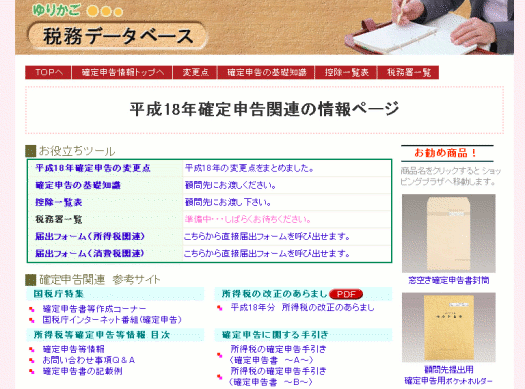Click the 届出フォーム(所得税関連) link
This screenshot has height=389, width=525.
pyautogui.click(x=90, y=236)
